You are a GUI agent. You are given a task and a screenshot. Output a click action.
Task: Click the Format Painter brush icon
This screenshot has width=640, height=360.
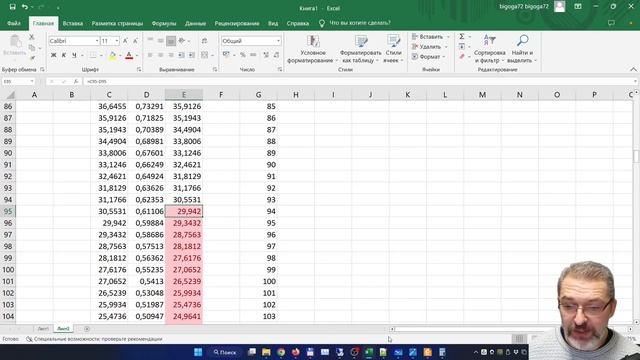32,58
